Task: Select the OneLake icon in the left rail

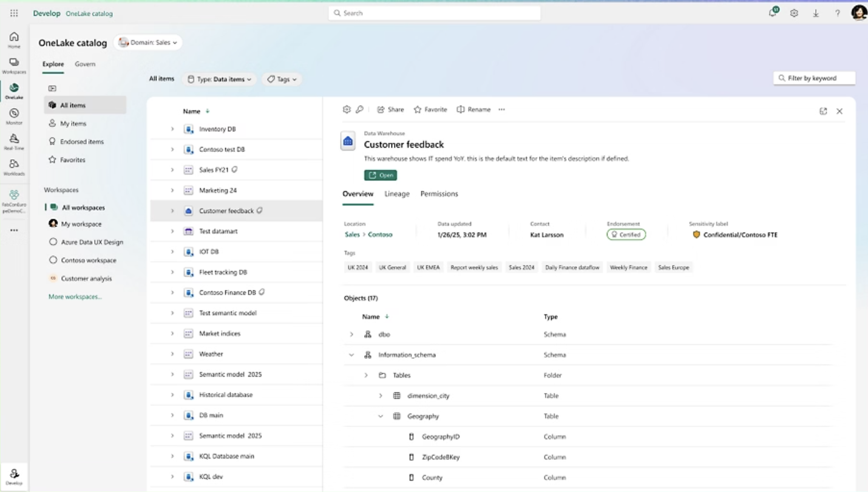Action: click(x=14, y=91)
